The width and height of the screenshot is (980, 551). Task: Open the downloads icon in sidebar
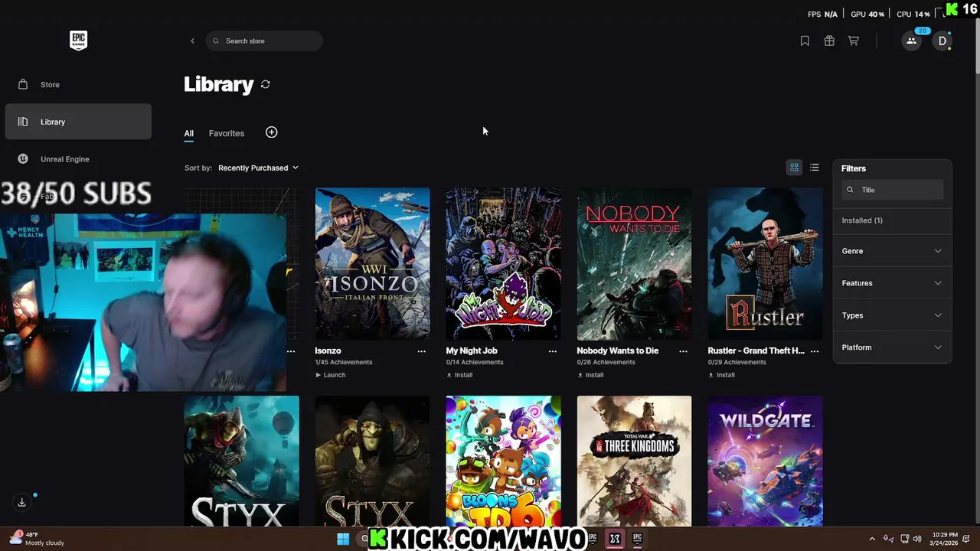pyautogui.click(x=21, y=502)
